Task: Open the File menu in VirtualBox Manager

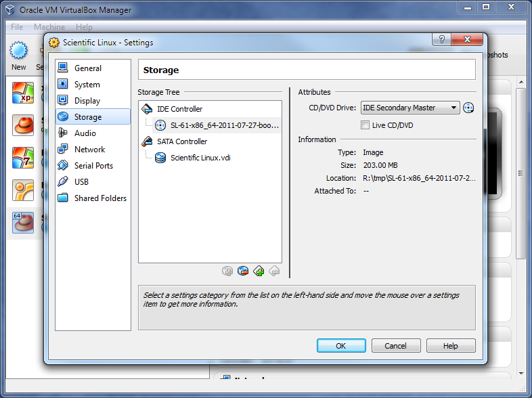Action: [x=17, y=27]
